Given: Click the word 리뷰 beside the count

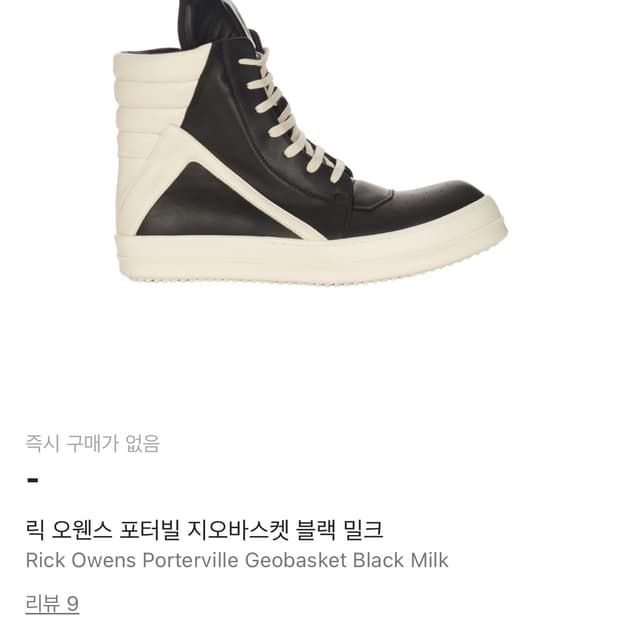Looking at the screenshot, I should point(43,603).
